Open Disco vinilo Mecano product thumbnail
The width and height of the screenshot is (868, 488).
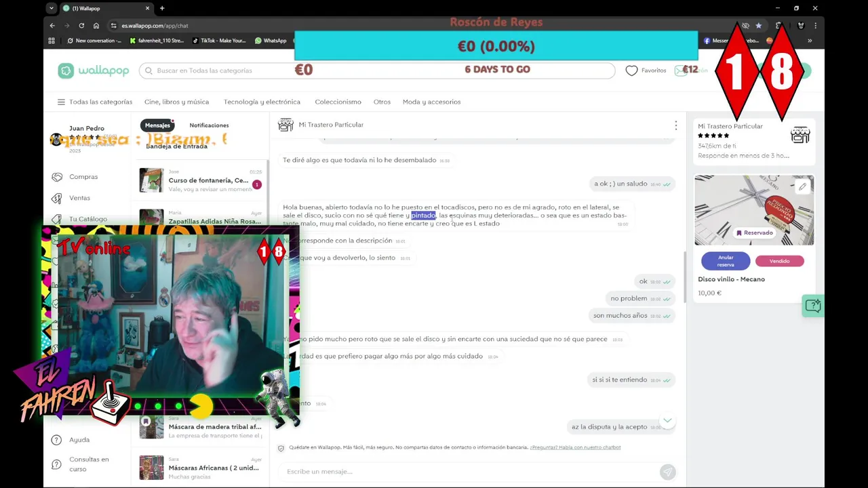(x=754, y=210)
